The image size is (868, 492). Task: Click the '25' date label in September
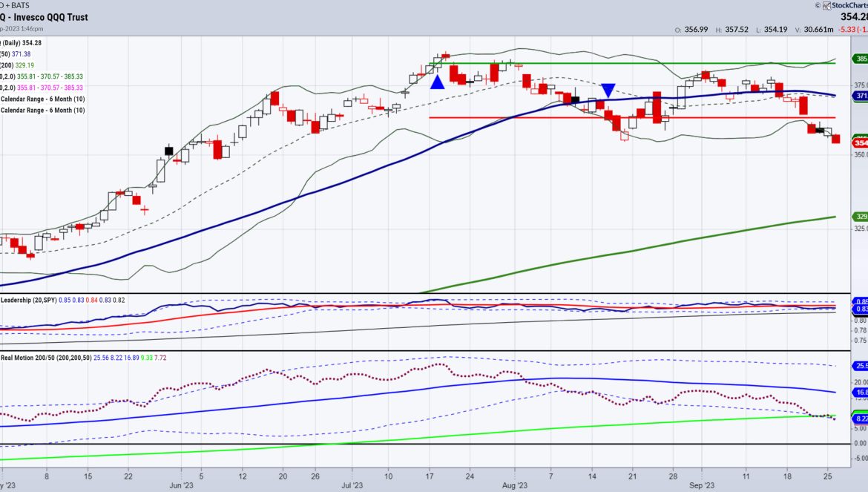[x=828, y=476]
